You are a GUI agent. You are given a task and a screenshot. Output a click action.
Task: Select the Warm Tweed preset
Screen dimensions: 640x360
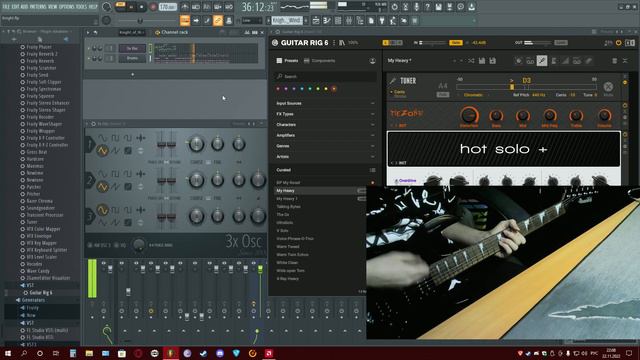click(x=288, y=247)
